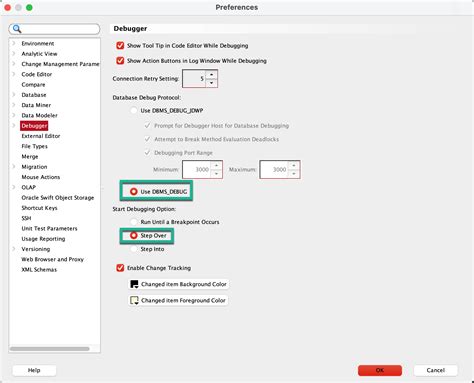Expand the Code Editor tree node
This screenshot has height=383, width=474.
14,74
